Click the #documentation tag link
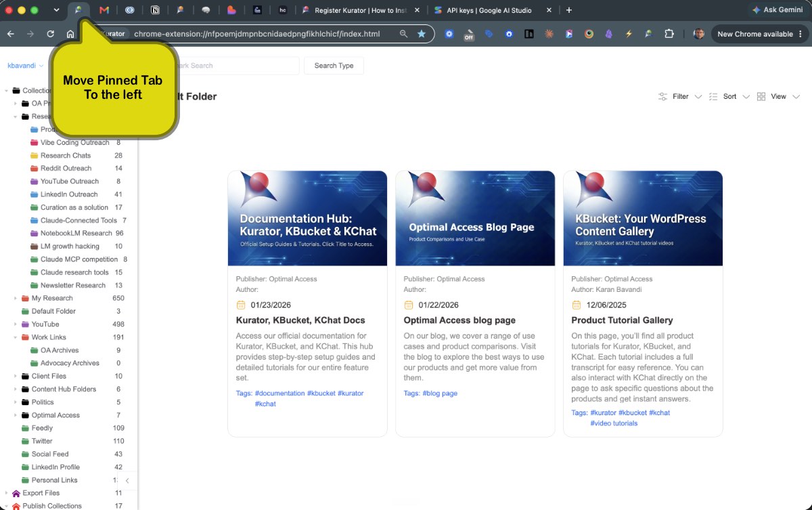The width and height of the screenshot is (812, 510). pos(279,394)
